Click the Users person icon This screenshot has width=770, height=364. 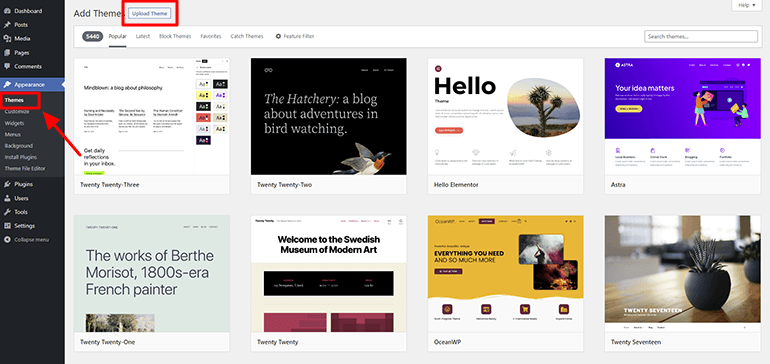(x=7, y=198)
